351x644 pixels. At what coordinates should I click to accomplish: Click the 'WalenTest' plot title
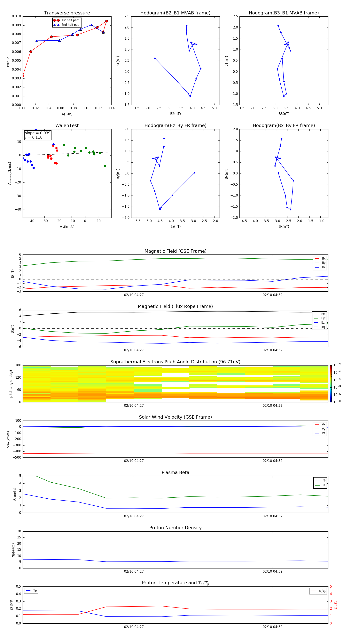click(67, 125)
